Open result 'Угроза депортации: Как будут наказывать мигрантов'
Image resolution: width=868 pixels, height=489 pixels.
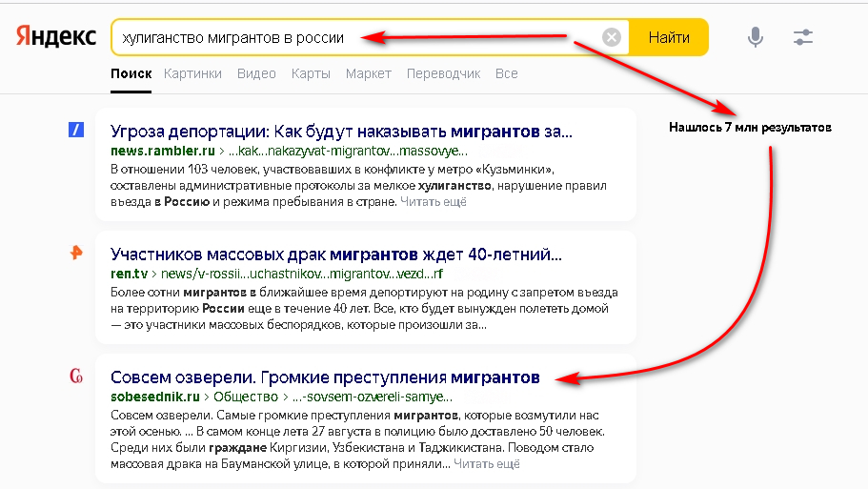[341, 132]
